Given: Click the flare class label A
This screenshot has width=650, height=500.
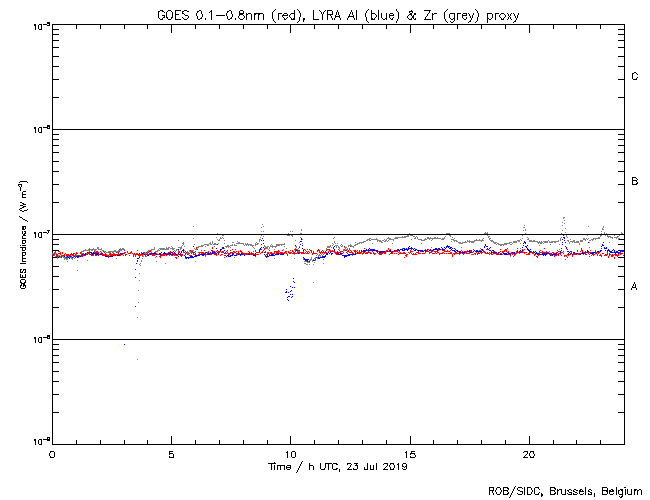Looking at the screenshot, I should click(x=635, y=287).
